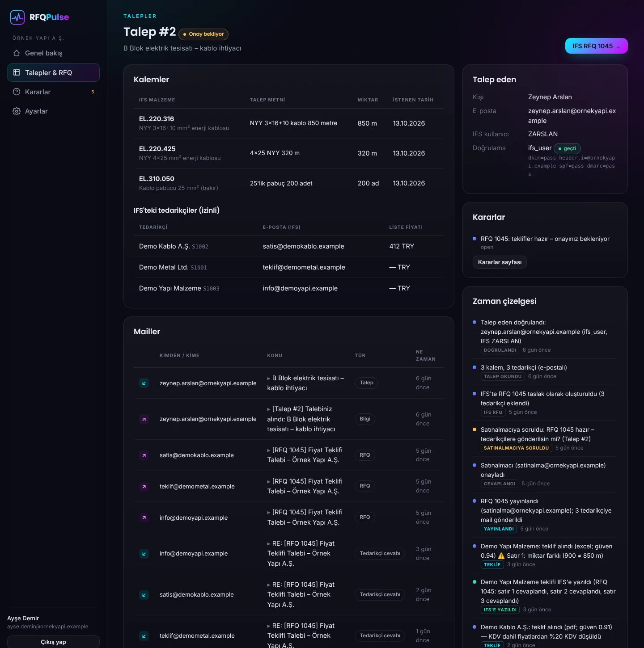Click the gear icon beside Ayarlar
Image resolution: width=644 pixels, height=648 pixels.
point(17,111)
